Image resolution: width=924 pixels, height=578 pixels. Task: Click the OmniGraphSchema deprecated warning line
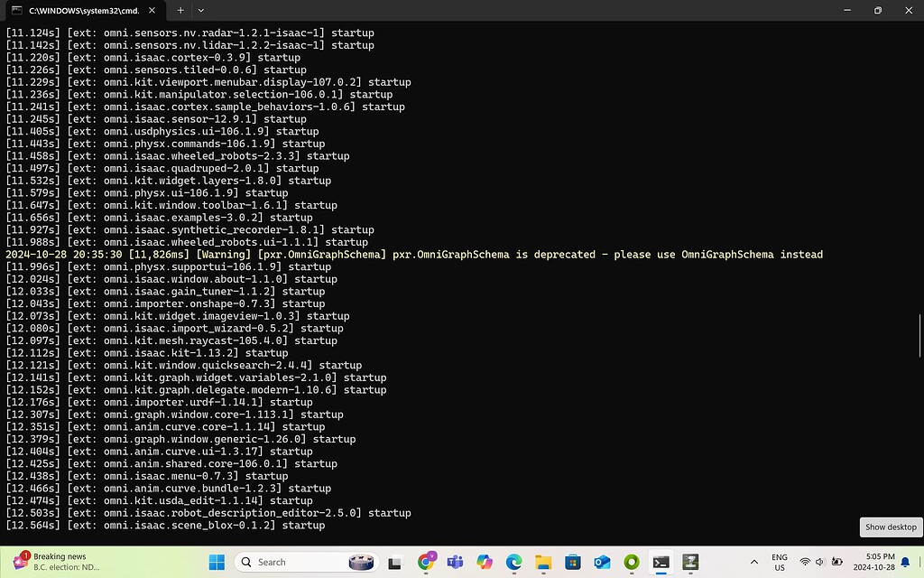[x=414, y=255]
